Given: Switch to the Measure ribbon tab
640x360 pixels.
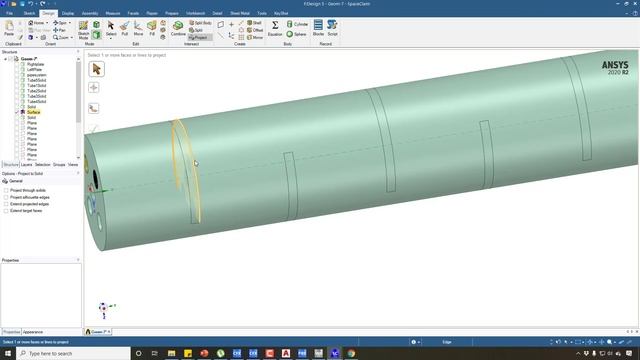Looking at the screenshot, I should click(113, 13).
